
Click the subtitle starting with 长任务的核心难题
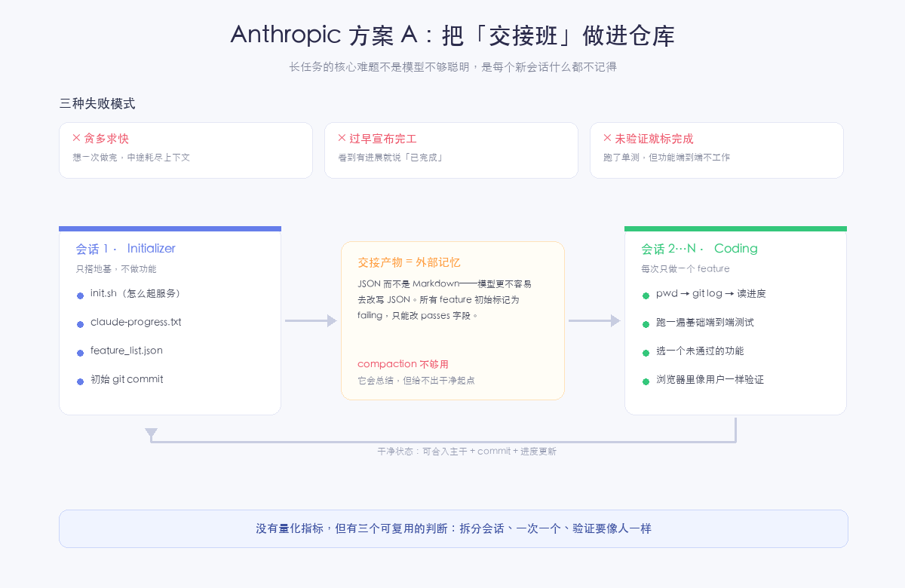tap(452, 67)
